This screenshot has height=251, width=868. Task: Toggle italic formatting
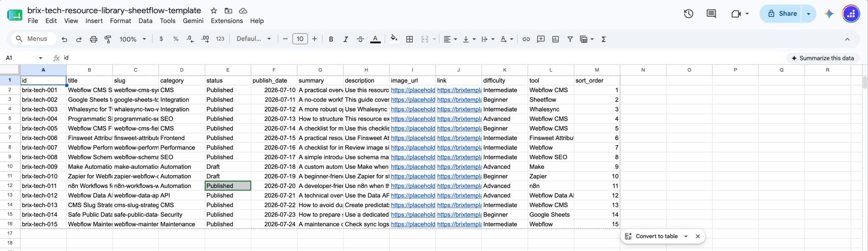pyautogui.click(x=345, y=39)
